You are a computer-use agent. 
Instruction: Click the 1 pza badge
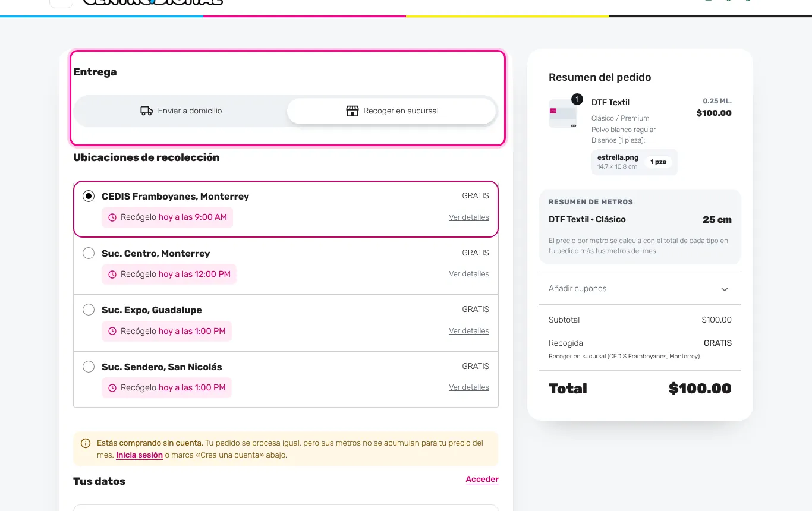click(658, 162)
